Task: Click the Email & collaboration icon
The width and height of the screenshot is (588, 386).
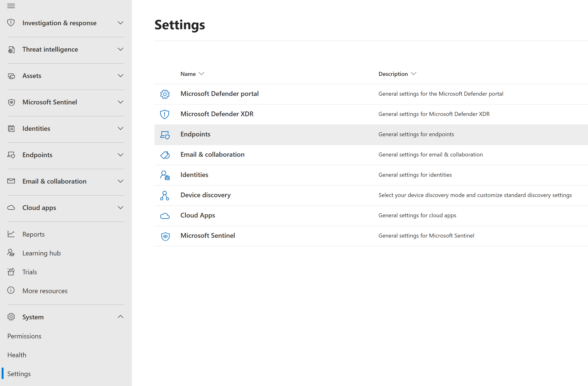Action: tap(165, 154)
